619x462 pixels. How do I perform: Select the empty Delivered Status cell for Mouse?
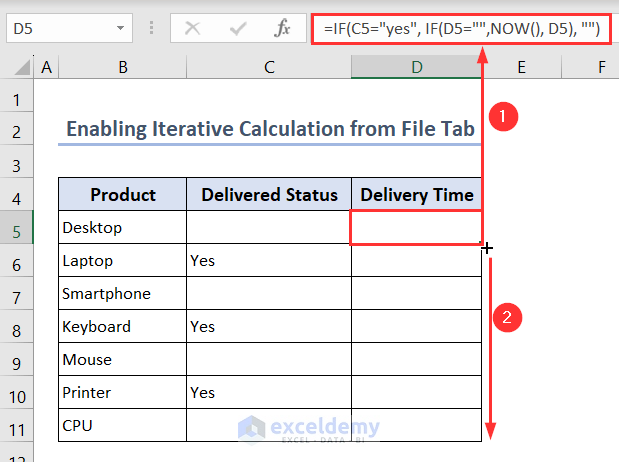click(269, 359)
